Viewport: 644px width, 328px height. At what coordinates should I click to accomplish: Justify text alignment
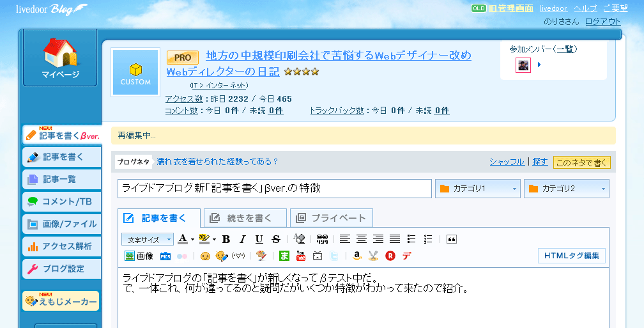click(x=395, y=239)
